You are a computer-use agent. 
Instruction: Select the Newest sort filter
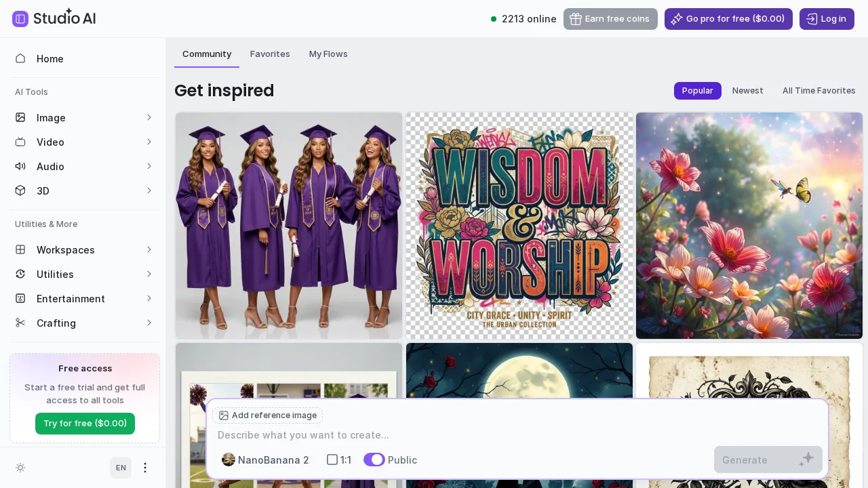click(747, 91)
